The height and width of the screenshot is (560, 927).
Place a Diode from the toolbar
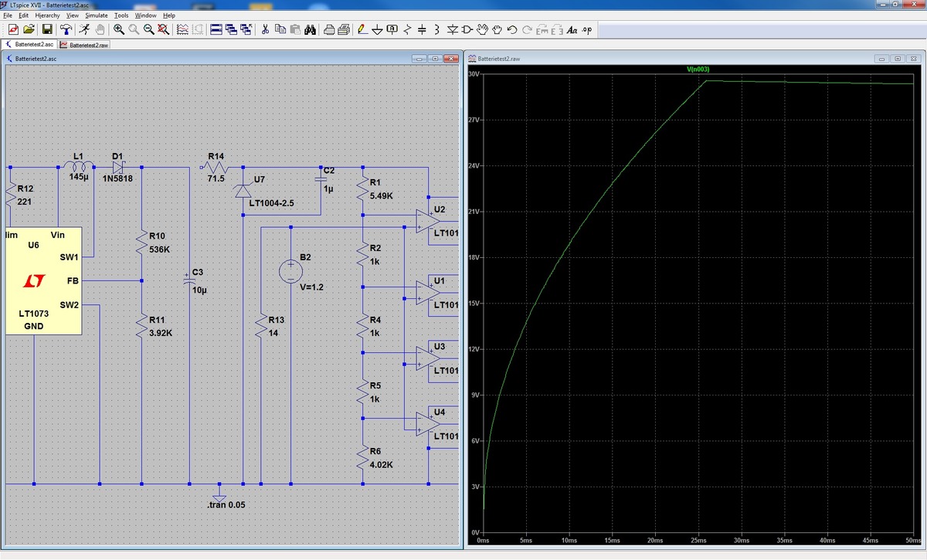tap(452, 29)
